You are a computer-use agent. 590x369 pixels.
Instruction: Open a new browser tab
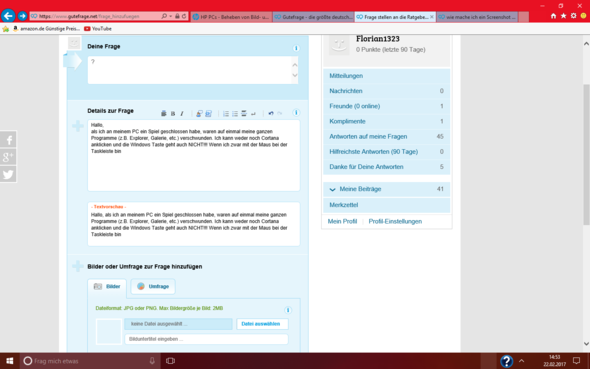(523, 17)
